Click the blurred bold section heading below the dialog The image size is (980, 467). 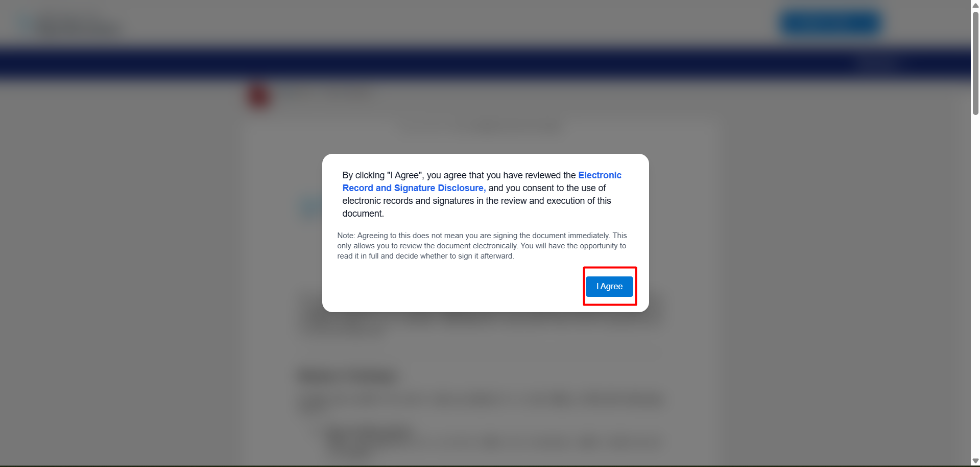click(347, 377)
